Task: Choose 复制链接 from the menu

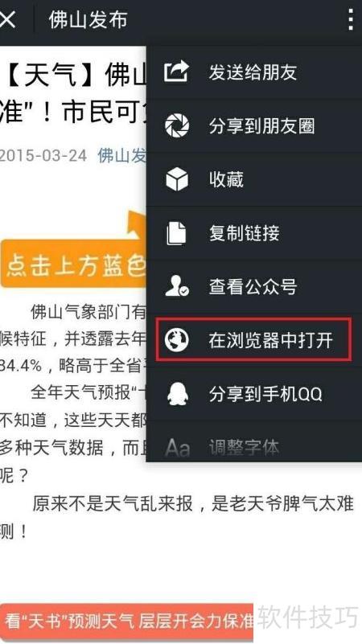Action: tap(254, 233)
